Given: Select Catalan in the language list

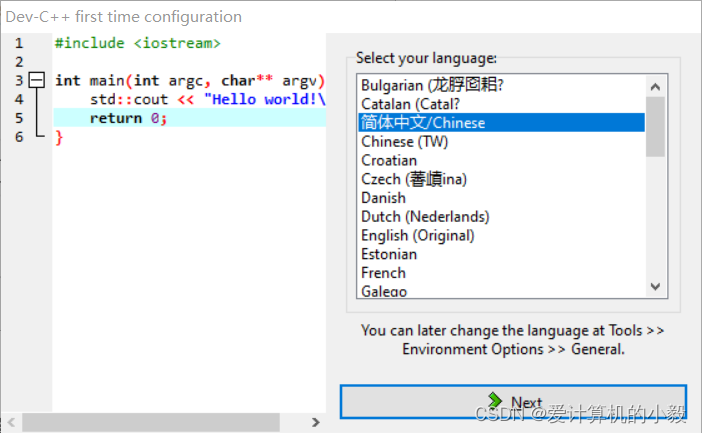Looking at the screenshot, I should point(501,104).
